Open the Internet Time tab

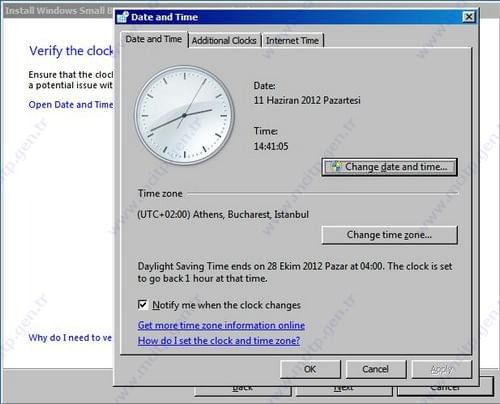pos(292,40)
